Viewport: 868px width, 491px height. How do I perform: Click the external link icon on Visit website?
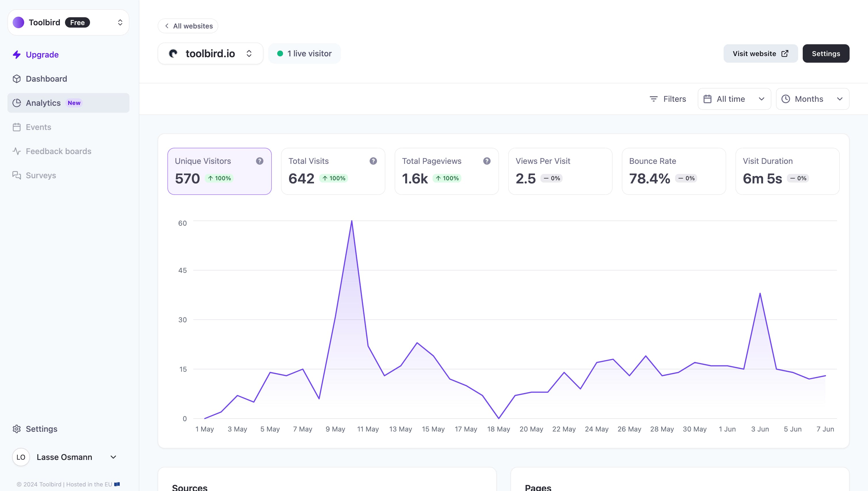tap(785, 54)
